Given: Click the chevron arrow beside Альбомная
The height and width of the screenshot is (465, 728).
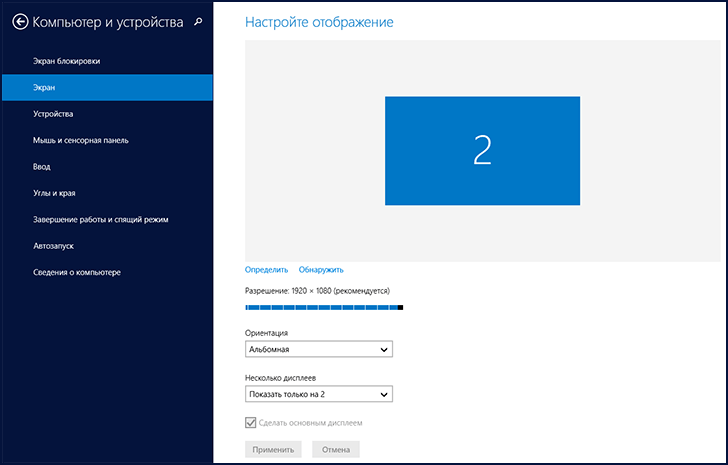Looking at the screenshot, I should (x=384, y=349).
